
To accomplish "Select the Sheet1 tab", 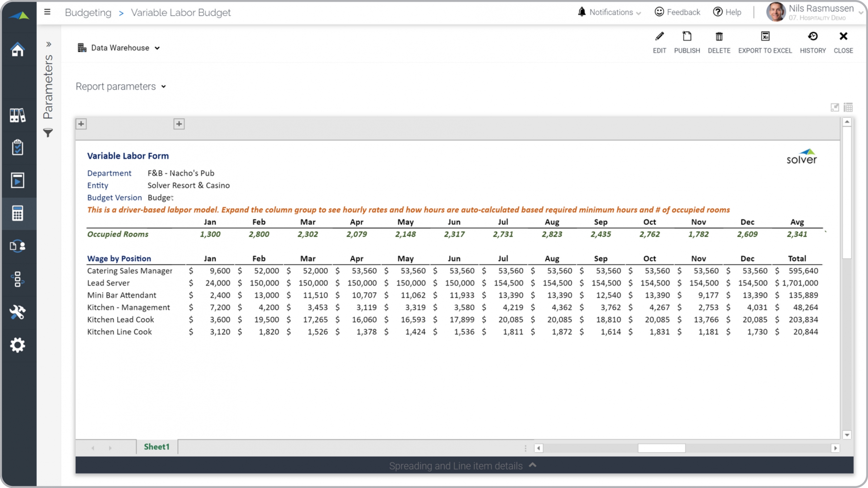I will [156, 447].
